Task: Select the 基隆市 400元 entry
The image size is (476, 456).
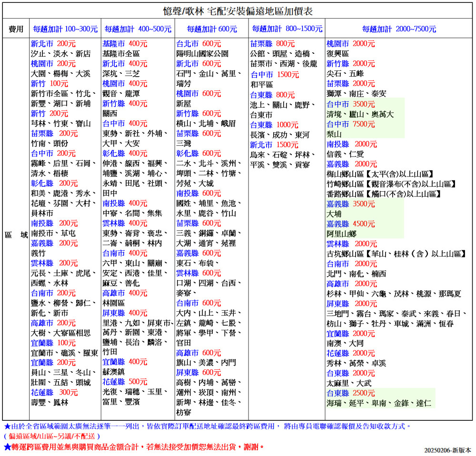Action: (x=125, y=43)
